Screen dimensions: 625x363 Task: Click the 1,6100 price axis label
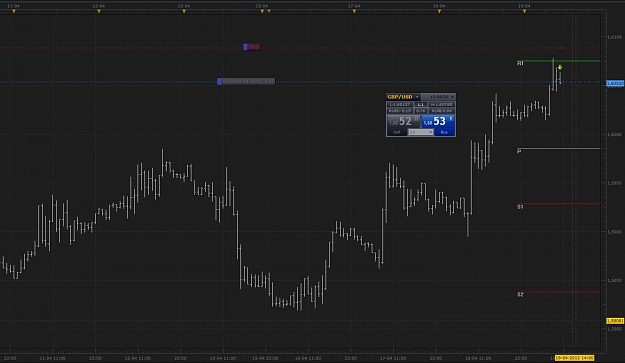pyautogui.click(x=614, y=37)
